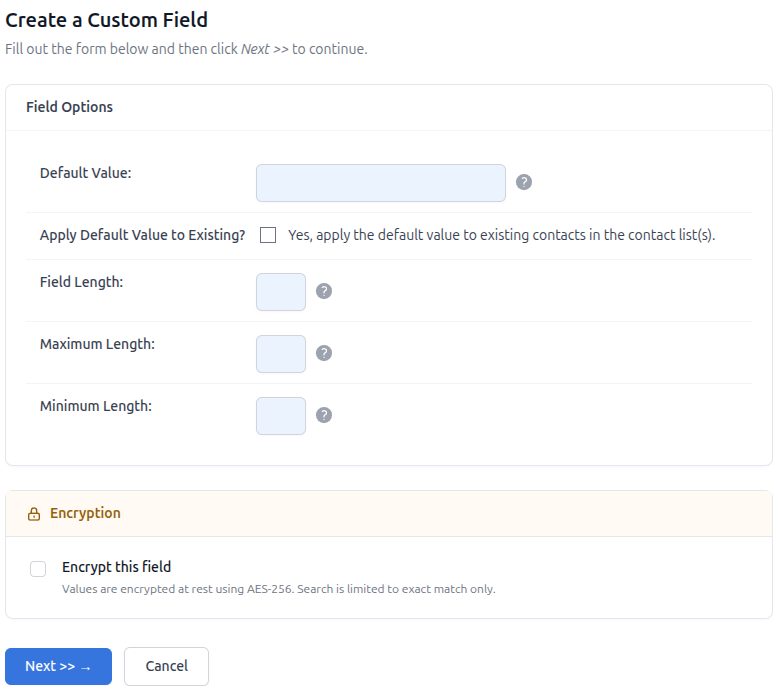Click the 'Fill out the form below' instruction text
This screenshot has height=691, width=778.
pyautogui.click(x=186, y=49)
